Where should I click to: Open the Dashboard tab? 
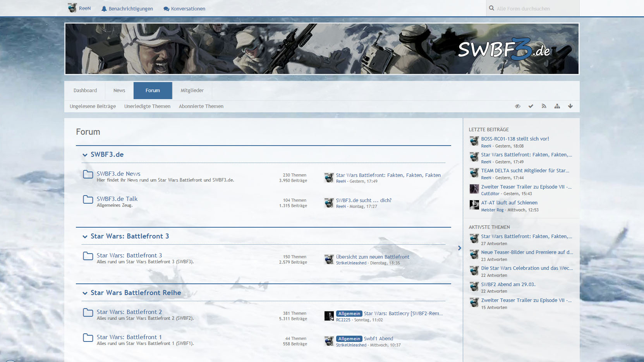click(x=85, y=91)
